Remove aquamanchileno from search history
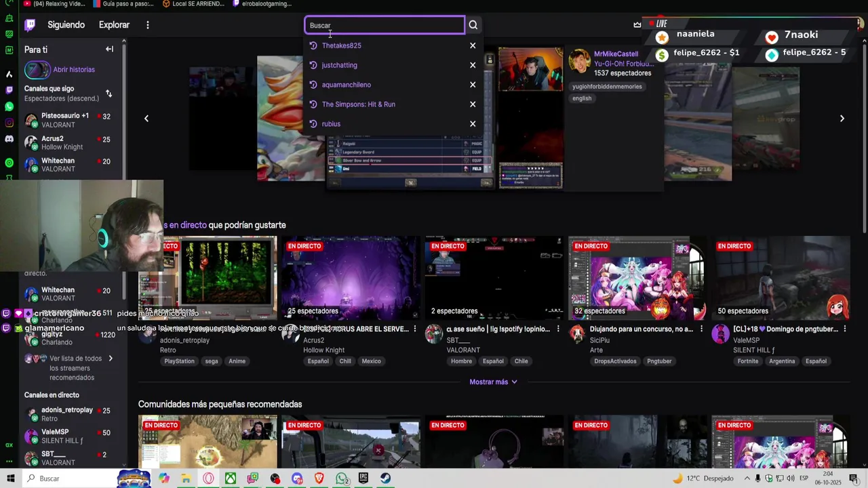 [x=473, y=85]
